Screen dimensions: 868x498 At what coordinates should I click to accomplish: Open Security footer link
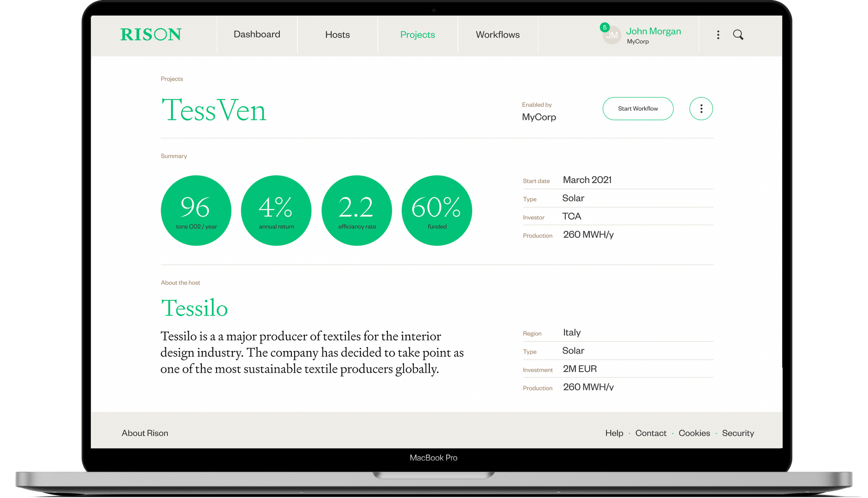click(738, 433)
